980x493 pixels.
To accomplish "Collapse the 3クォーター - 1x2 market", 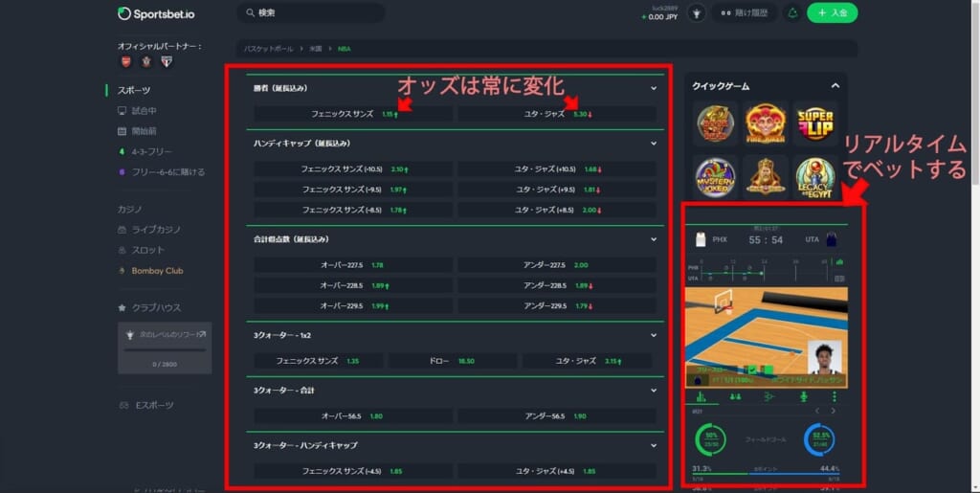I will (x=654, y=336).
